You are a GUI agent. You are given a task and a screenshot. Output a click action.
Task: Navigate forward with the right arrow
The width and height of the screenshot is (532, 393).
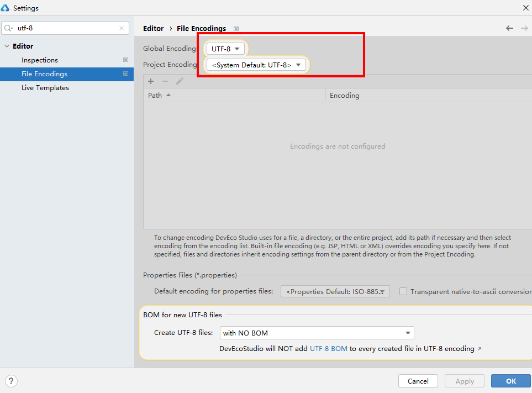click(524, 28)
